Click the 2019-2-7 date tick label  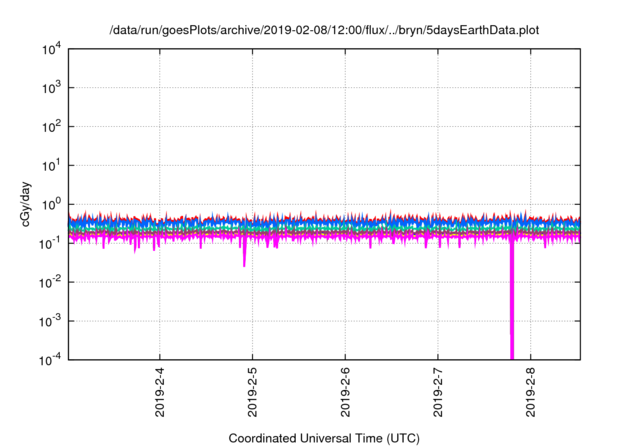pyautogui.click(x=438, y=392)
